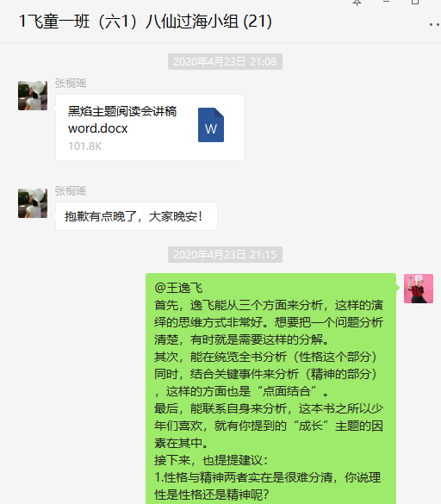Click the member count (21) in title

[x=258, y=22]
